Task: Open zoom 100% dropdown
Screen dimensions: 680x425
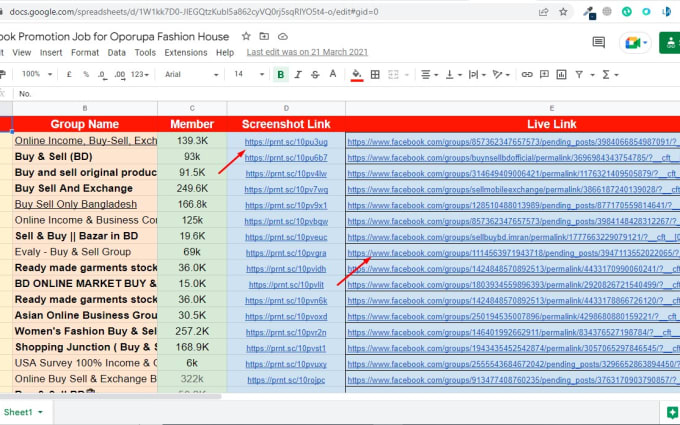Action: click(x=37, y=74)
